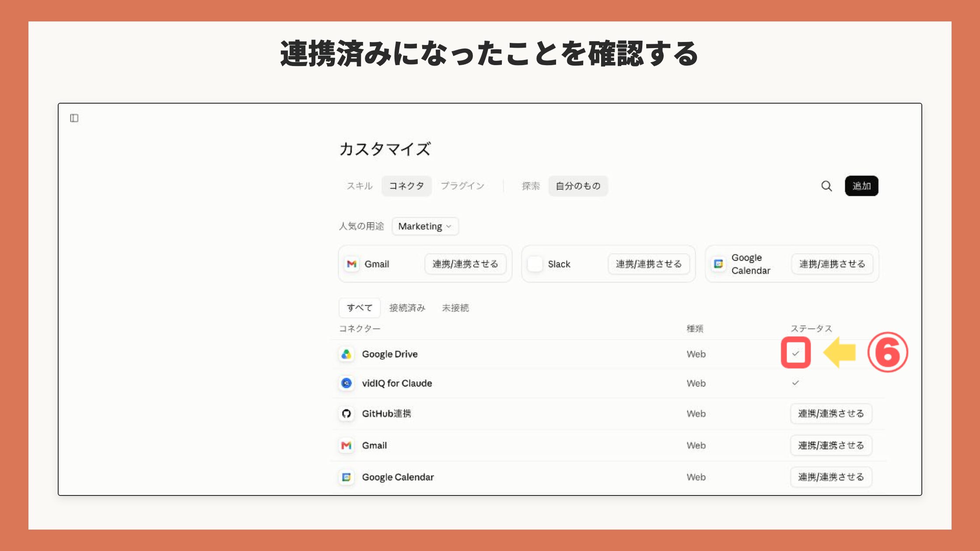Click the Google Drive connected checkmark
This screenshot has width=980, height=551.
click(796, 353)
